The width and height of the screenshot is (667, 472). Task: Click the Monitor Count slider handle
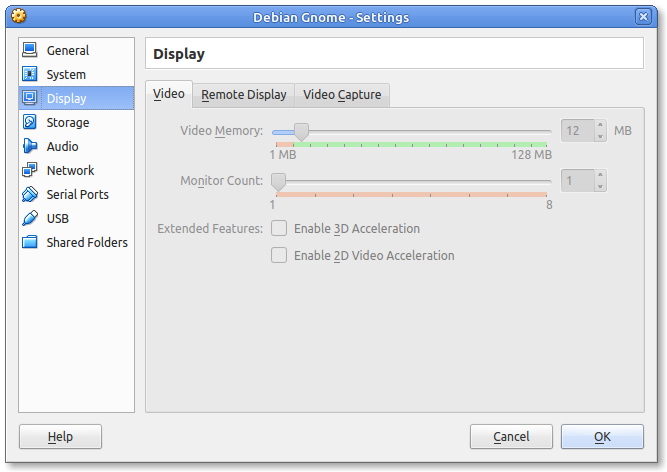tap(279, 182)
